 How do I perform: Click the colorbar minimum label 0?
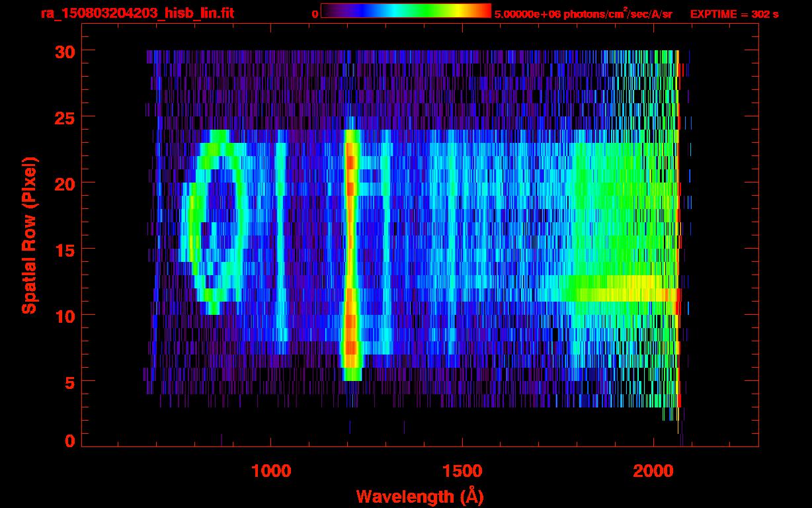(315, 13)
